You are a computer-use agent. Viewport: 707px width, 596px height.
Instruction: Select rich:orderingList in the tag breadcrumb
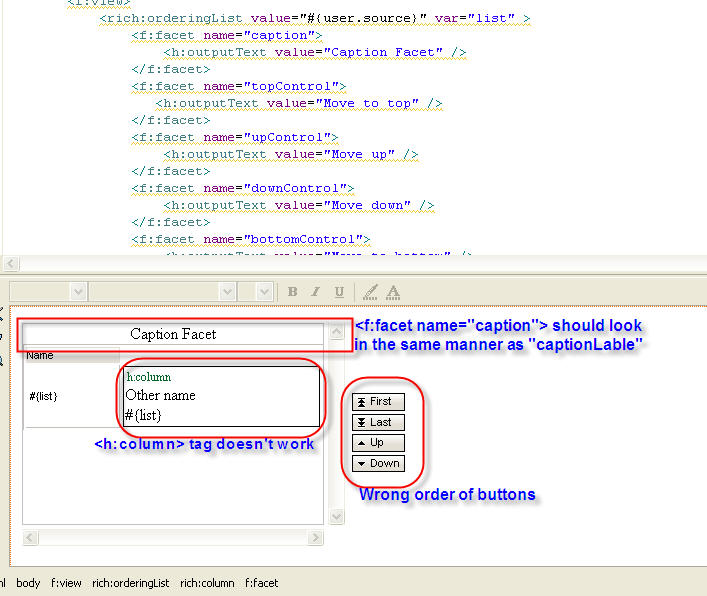130,583
